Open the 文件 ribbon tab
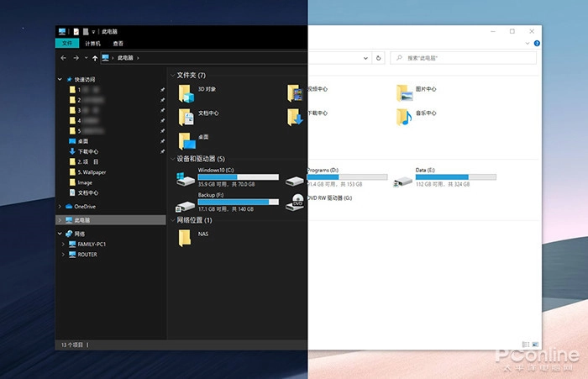Viewport: 588px width, 379px height. pyautogui.click(x=67, y=43)
